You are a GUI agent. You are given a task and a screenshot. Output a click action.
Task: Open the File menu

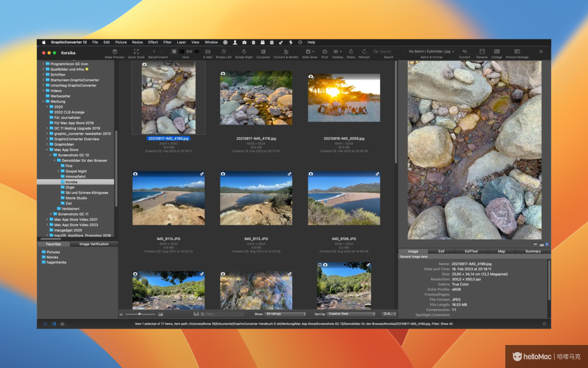click(95, 42)
